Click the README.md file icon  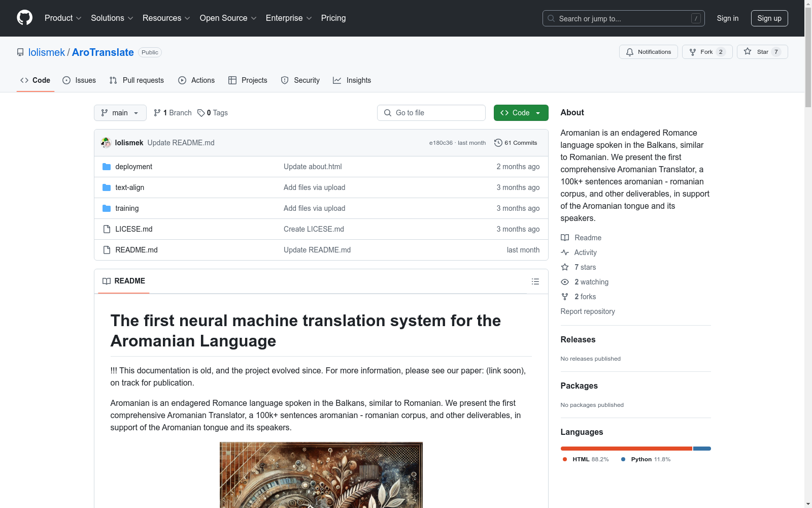tap(107, 250)
